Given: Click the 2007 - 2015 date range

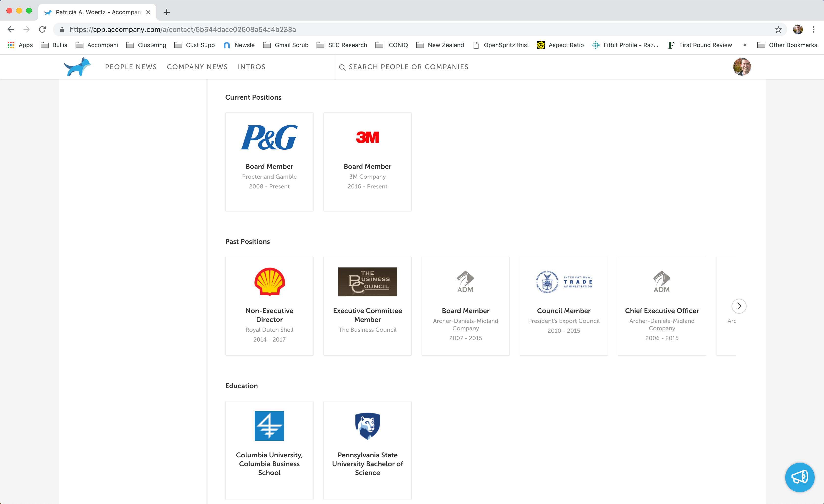Looking at the screenshot, I should pos(465,338).
